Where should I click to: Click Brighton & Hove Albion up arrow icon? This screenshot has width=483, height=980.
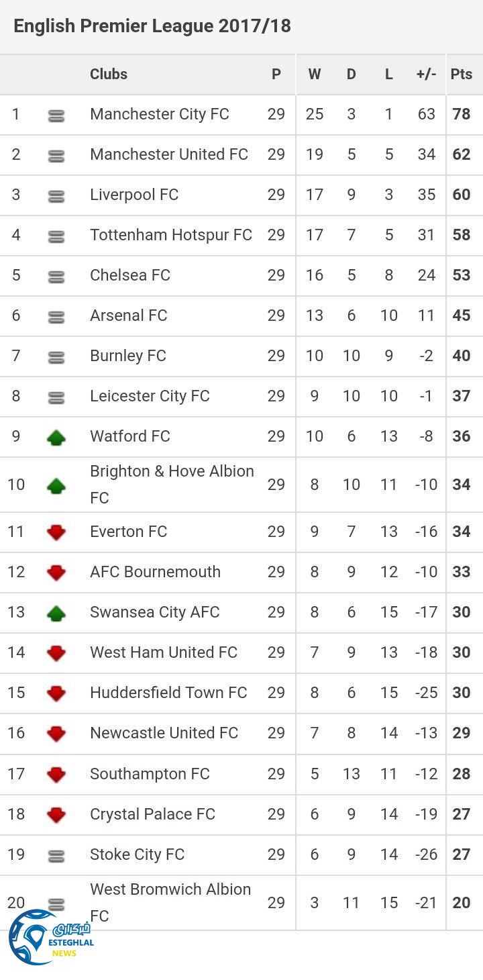coord(56,485)
